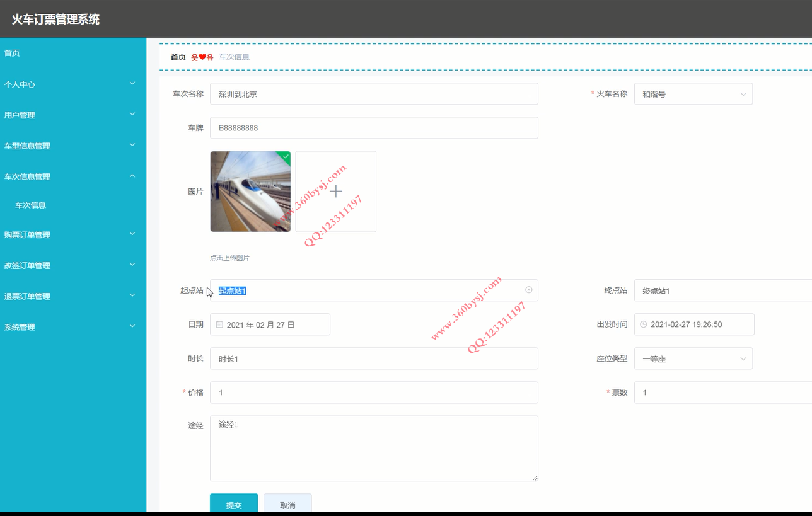This screenshot has width=812, height=516.
Task: Expand the 改签订单管理 chevron
Action: pyautogui.click(x=132, y=265)
